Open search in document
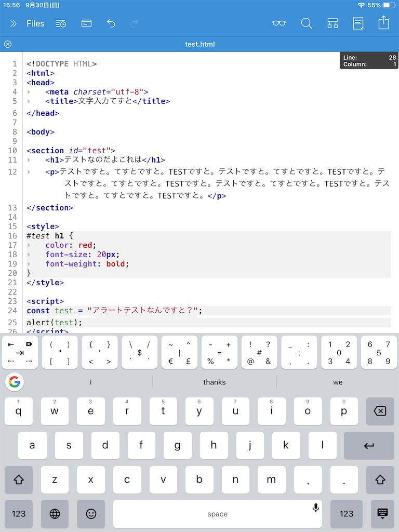The height and width of the screenshot is (532, 399). (x=307, y=23)
